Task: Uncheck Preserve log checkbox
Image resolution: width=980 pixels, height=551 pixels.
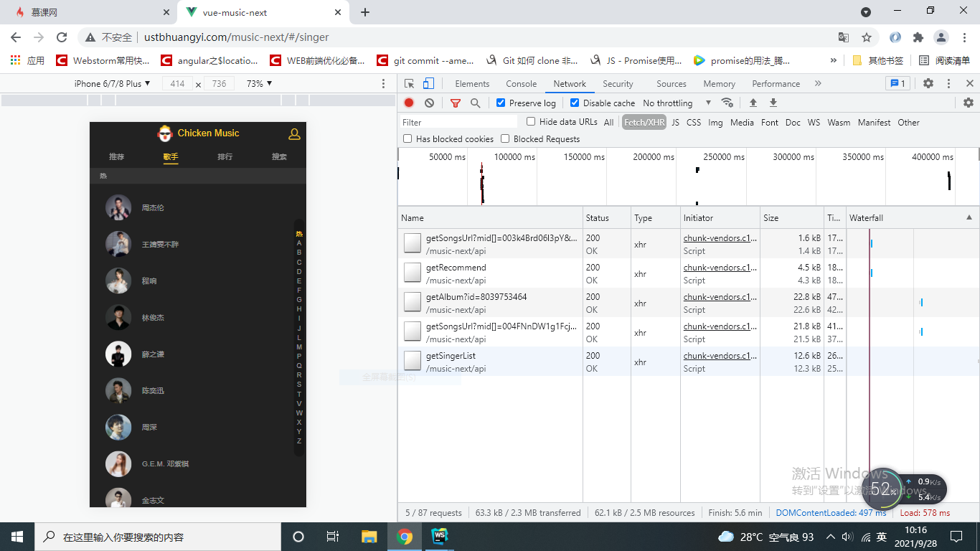Action: pyautogui.click(x=501, y=103)
